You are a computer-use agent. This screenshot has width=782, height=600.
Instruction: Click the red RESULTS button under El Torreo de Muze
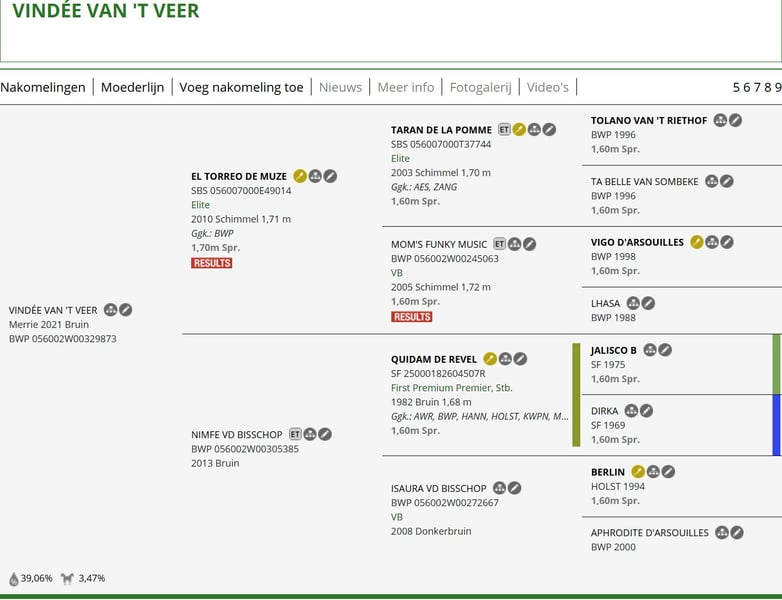(212, 263)
